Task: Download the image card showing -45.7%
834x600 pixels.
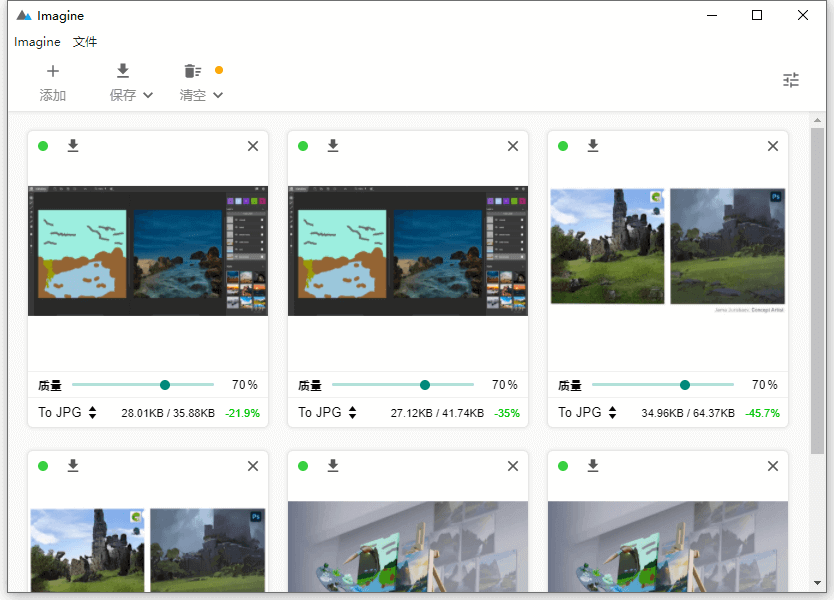Action: 593,146
